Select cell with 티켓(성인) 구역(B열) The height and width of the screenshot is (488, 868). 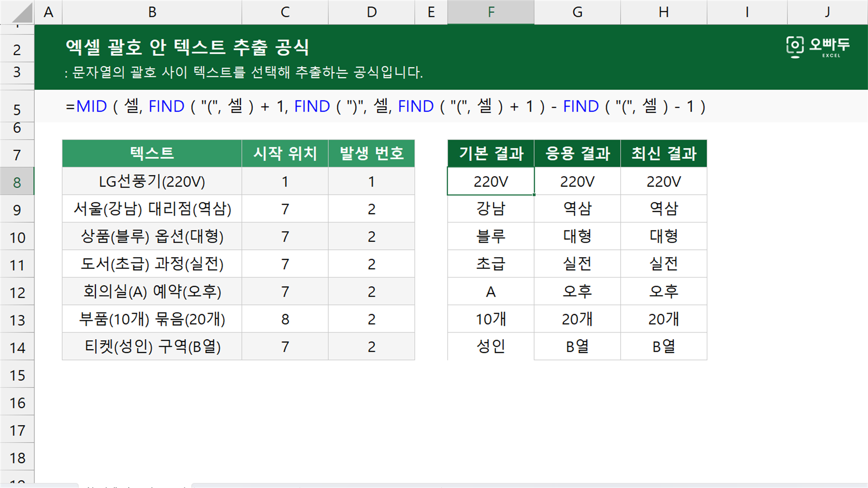tap(152, 347)
